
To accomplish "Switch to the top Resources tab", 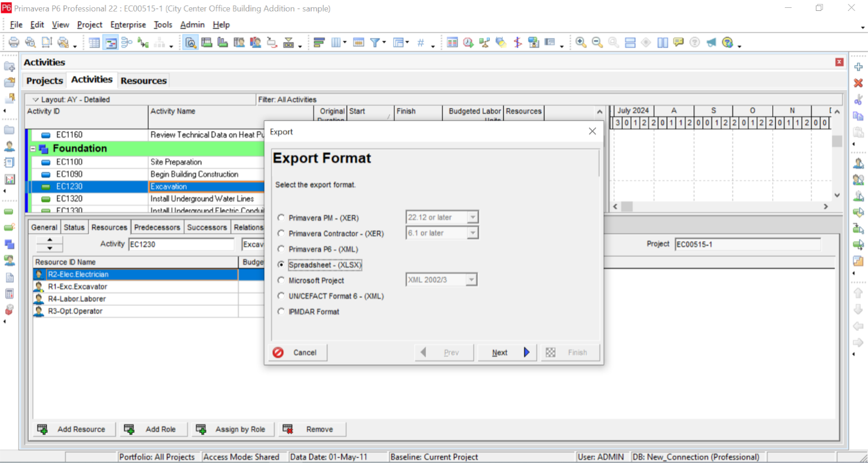I will 143,81.
